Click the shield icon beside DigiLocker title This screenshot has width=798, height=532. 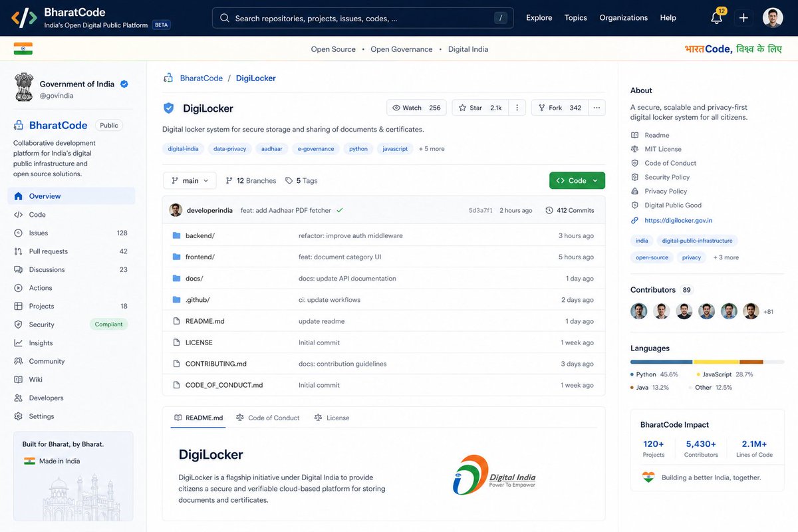(169, 108)
